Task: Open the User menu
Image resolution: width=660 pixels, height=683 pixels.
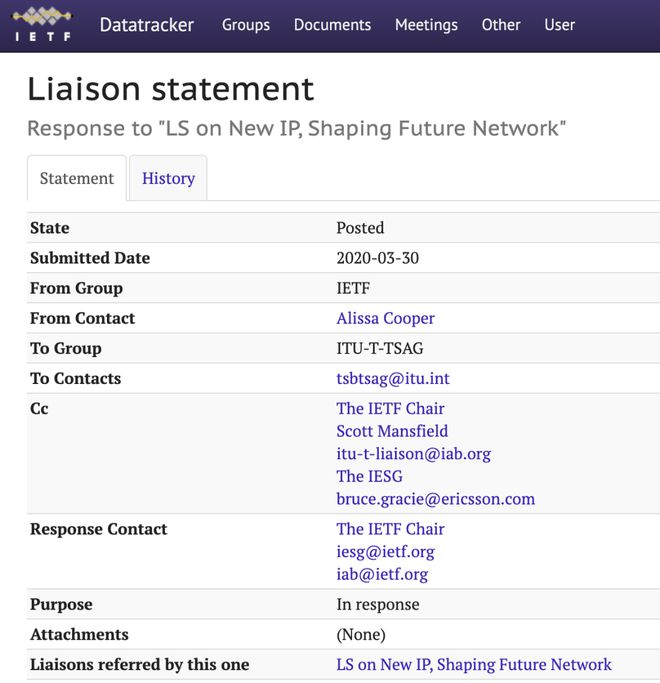Action: 559,25
